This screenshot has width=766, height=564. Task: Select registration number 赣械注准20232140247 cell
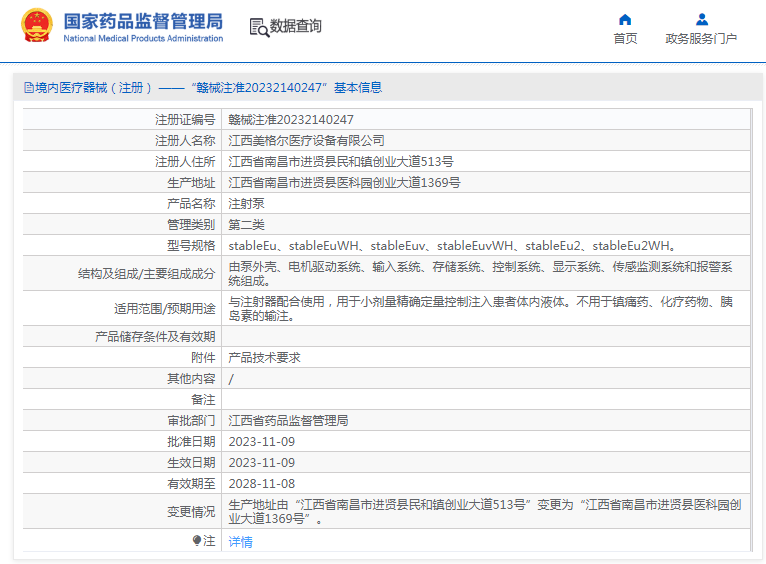(x=486, y=120)
